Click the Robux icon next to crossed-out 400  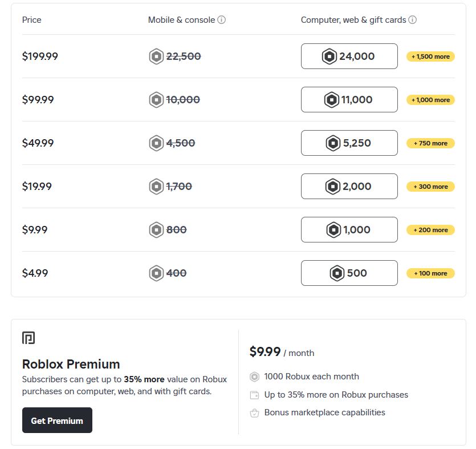[x=156, y=273]
